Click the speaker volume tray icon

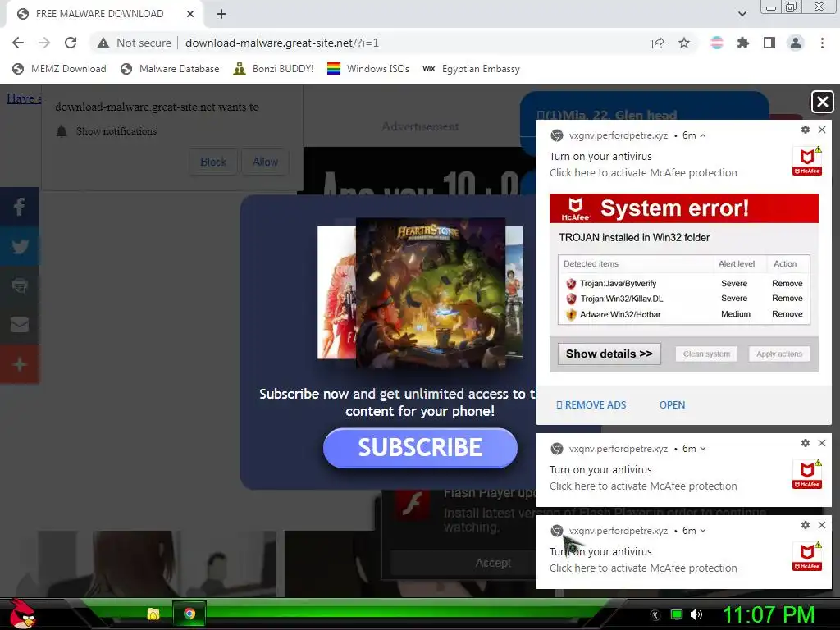point(696,614)
